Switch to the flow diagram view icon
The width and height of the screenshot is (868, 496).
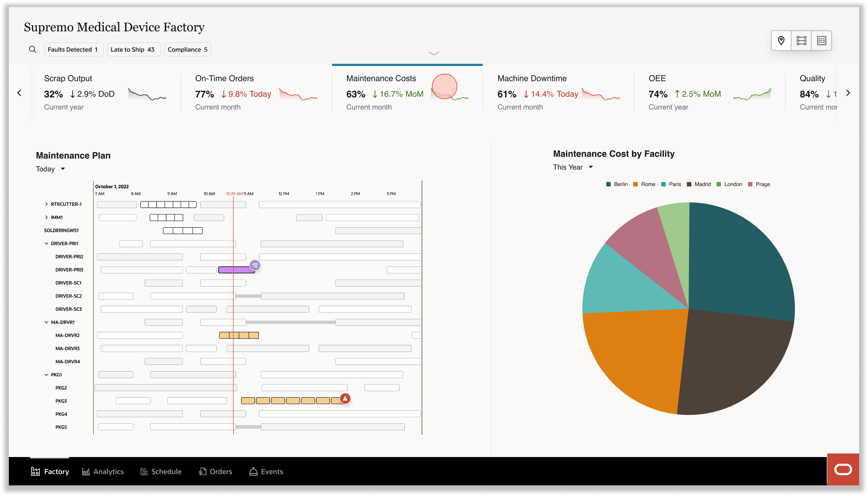click(802, 41)
